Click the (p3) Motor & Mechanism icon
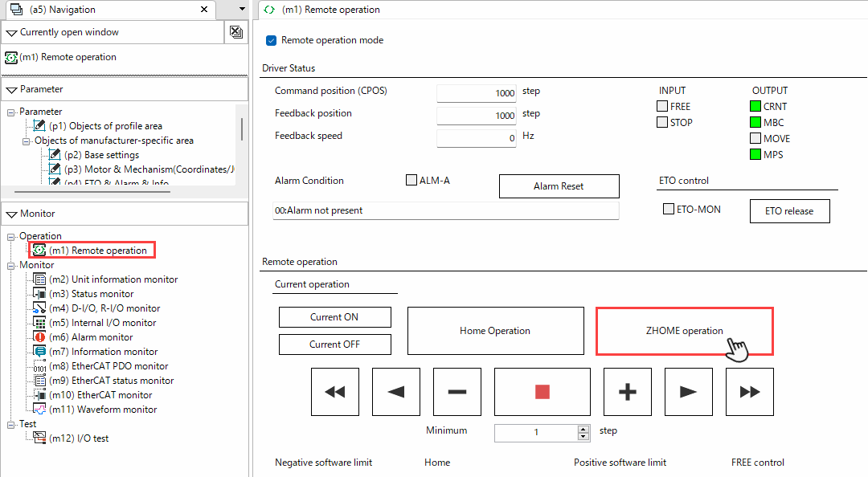 click(x=55, y=169)
